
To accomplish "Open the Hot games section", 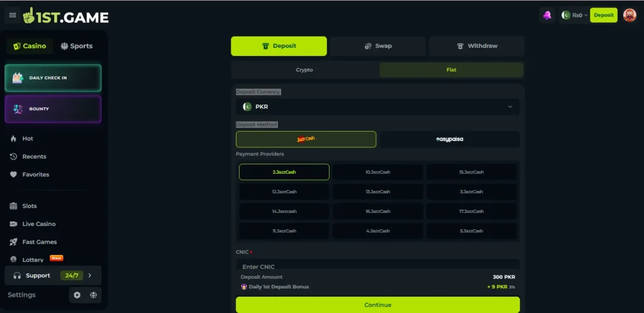I will (x=28, y=139).
